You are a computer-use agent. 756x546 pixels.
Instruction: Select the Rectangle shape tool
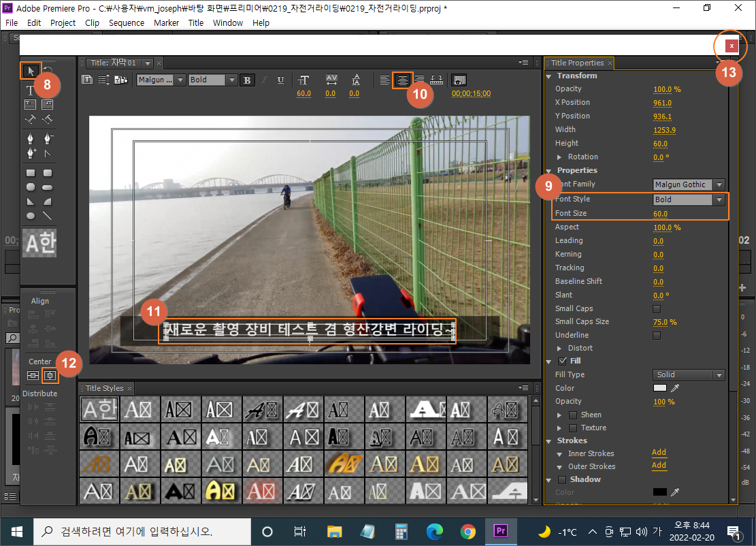[31, 173]
